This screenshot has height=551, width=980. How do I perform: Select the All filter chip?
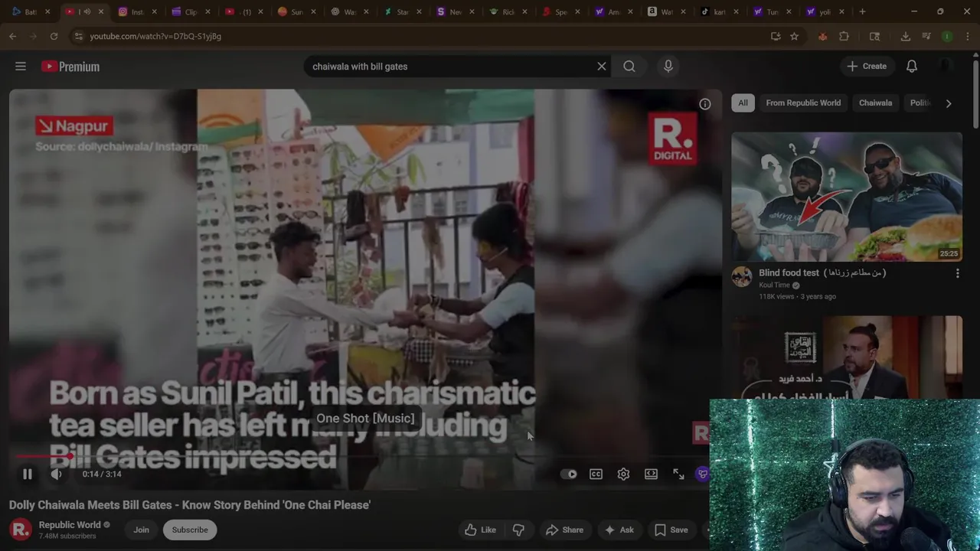pos(743,103)
